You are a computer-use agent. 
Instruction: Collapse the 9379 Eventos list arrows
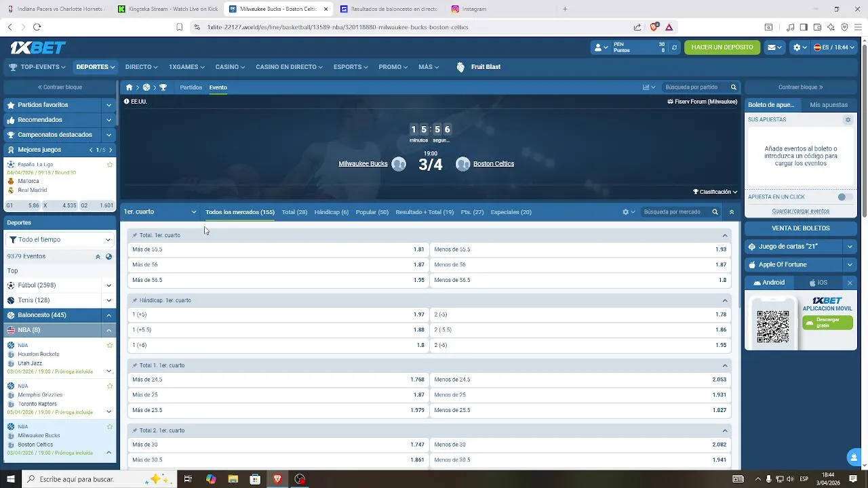[98, 257]
